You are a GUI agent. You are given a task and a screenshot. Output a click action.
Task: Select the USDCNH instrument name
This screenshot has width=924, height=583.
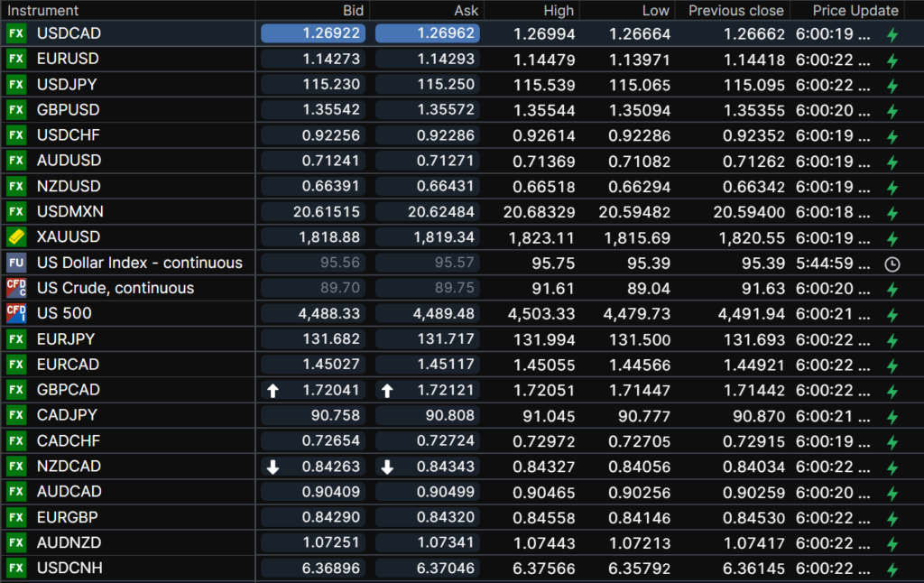pyautogui.click(x=69, y=569)
